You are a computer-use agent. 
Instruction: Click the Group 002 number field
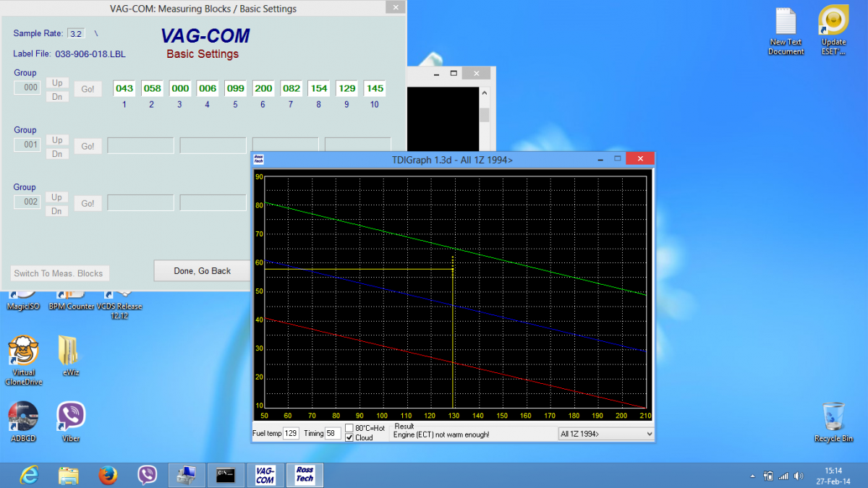coord(27,202)
